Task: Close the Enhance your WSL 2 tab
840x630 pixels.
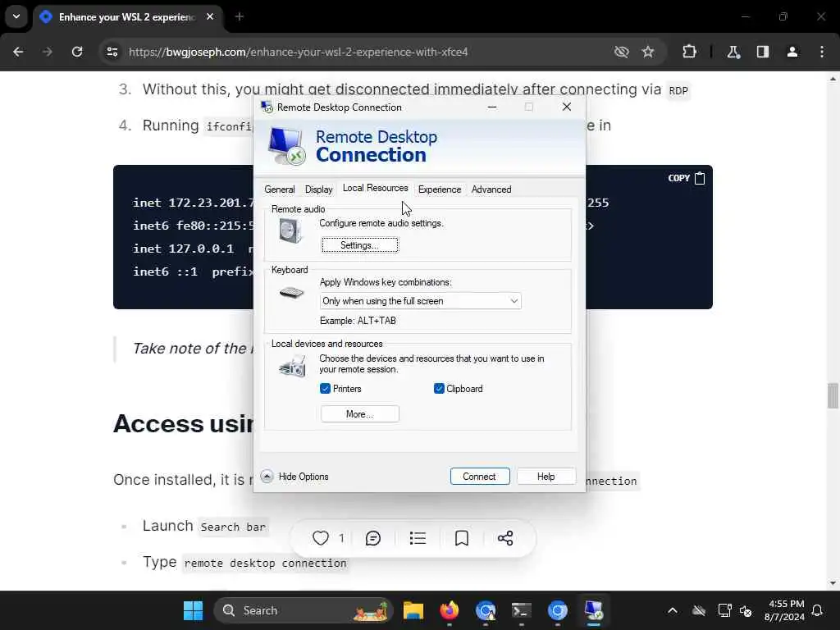Action: pos(210,16)
